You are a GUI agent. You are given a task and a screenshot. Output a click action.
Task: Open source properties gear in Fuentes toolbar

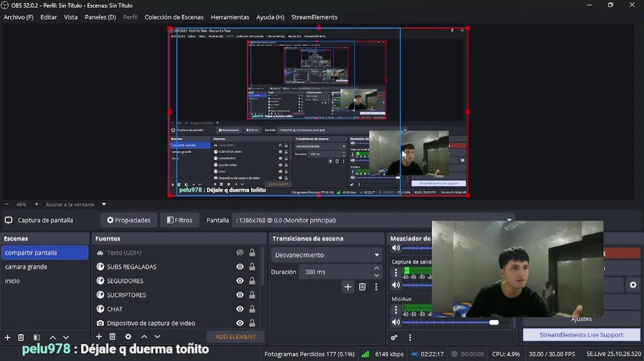pyautogui.click(x=128, y=337)
